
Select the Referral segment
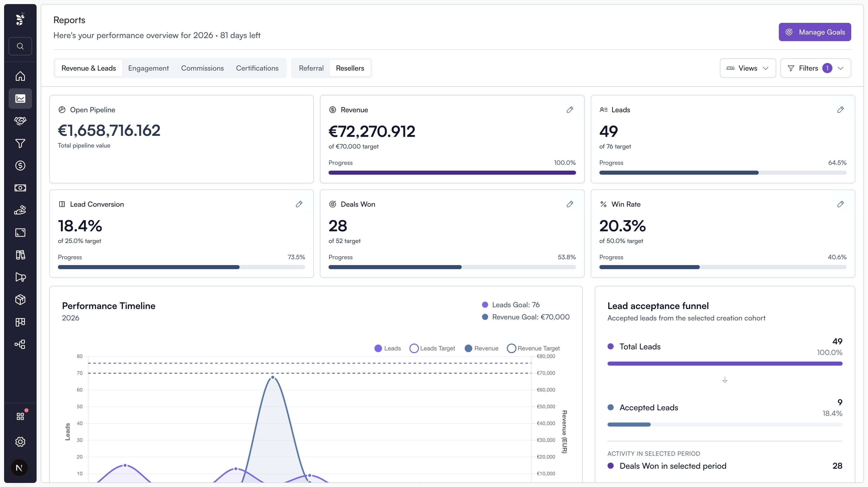click(x=311, y=68)
